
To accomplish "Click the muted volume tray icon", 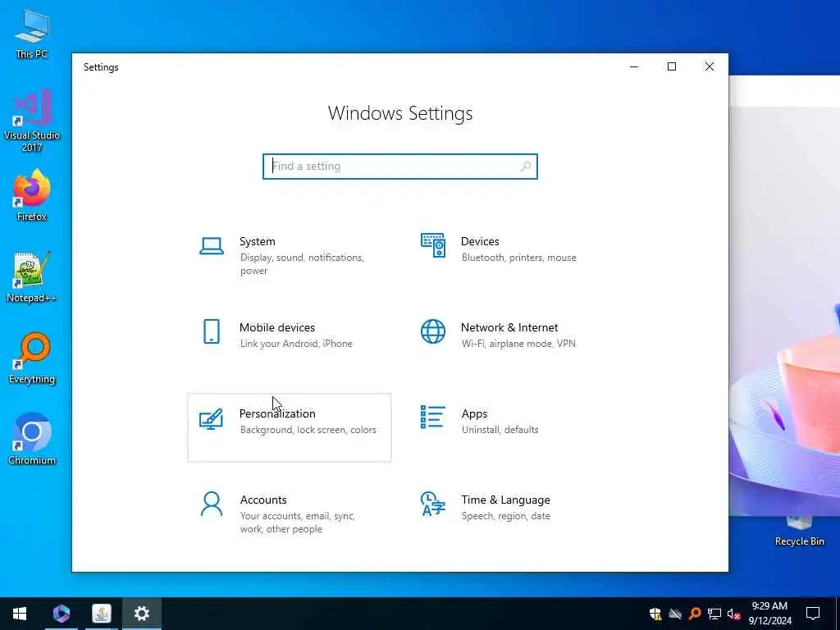I will click(733, 614).
